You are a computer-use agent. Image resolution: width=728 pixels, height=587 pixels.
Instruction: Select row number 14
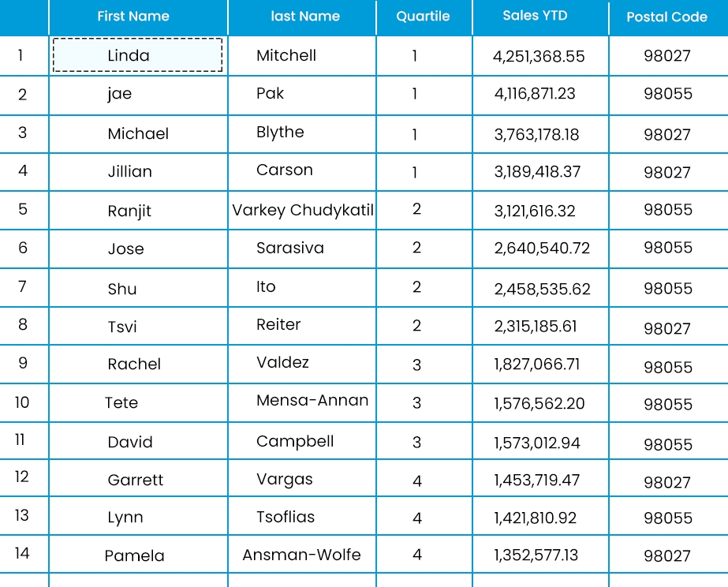click(22, 553)
